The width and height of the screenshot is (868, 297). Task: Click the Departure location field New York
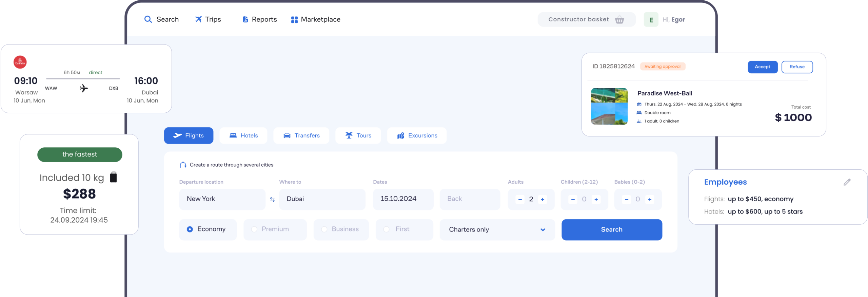pyautogui.click(x=222, y=199)
